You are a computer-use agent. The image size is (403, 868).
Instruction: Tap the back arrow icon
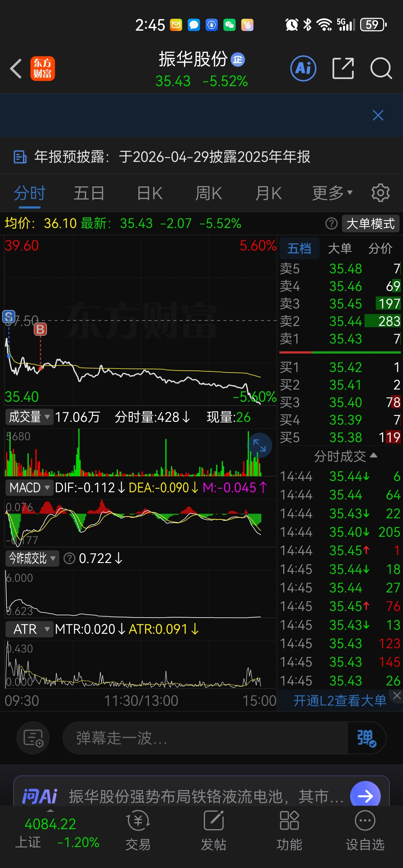[x=16, y=68]
